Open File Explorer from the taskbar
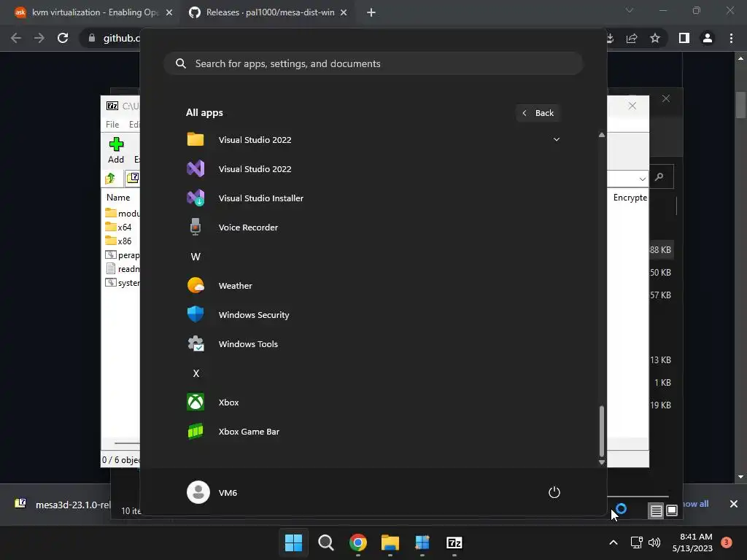The width and height of the screenshot is (747, 560). click(390, 542)
